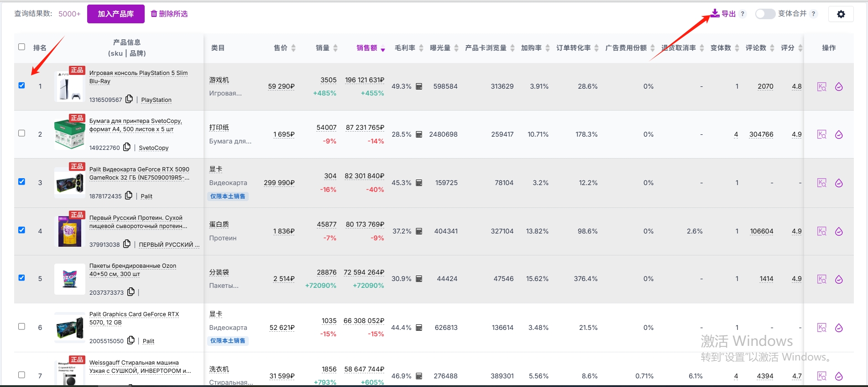Open profit calculator for PlayStation 5 row
This screenshot has height=387, width=868.
pyautogui.click(x=419, y=86)
